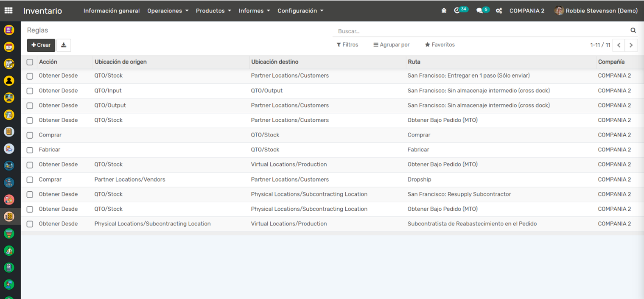Expand the Agrupar por options

[x=391, y=45]
